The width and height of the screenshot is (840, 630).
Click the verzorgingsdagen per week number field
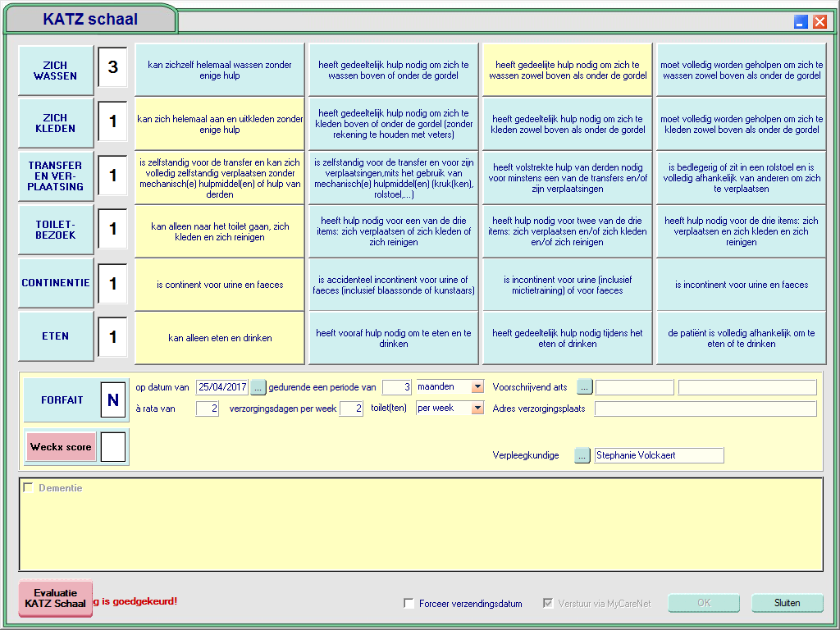click(351, 409)
